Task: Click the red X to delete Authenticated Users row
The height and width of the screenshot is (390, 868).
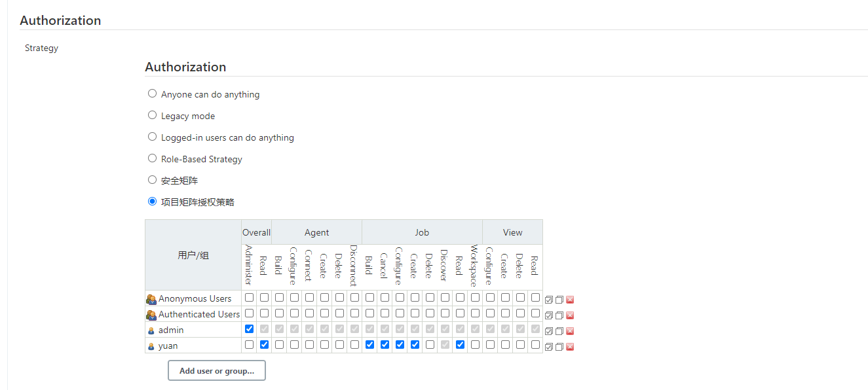Action: click(x=570, y=315)
